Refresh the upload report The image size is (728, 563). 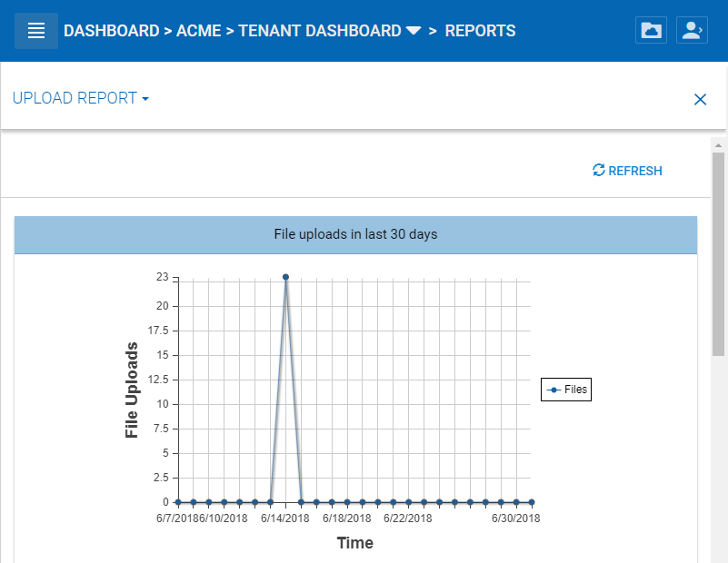[x=627, y=171]
